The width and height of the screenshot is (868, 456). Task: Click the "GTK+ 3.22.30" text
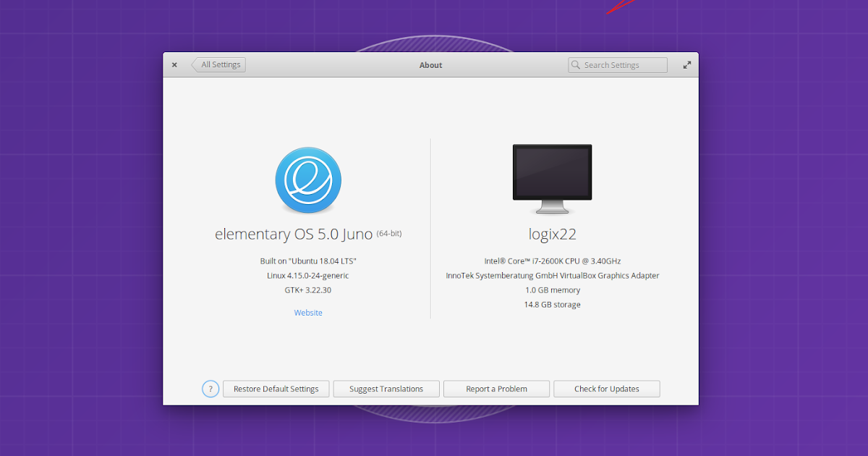[308, 290]
